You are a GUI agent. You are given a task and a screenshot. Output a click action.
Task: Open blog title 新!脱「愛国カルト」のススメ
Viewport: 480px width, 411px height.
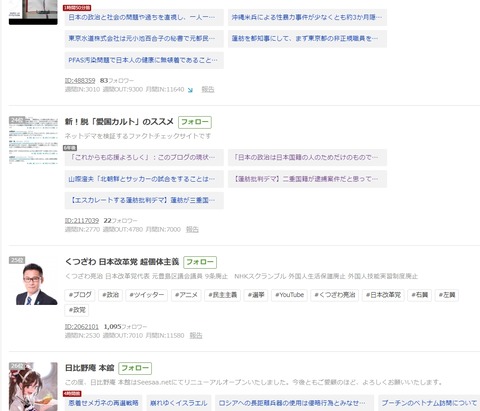tap(119, 122)
